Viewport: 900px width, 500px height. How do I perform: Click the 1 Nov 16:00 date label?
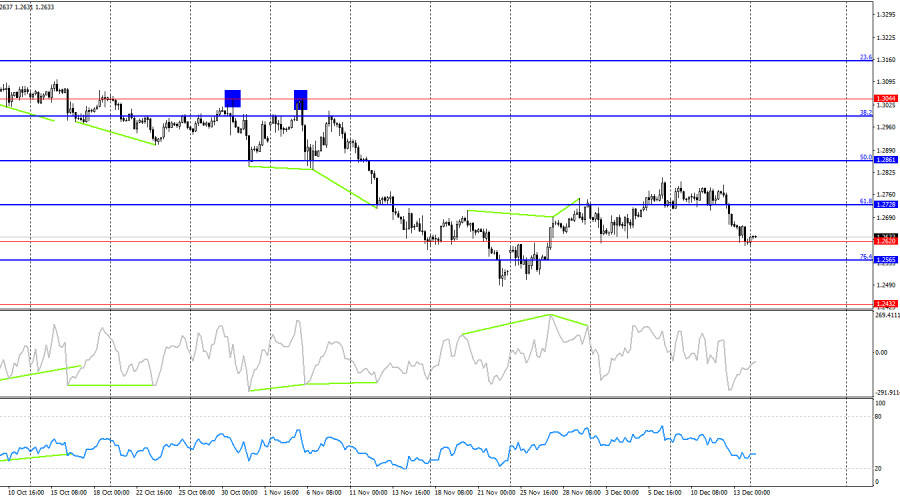coord(284,493)
